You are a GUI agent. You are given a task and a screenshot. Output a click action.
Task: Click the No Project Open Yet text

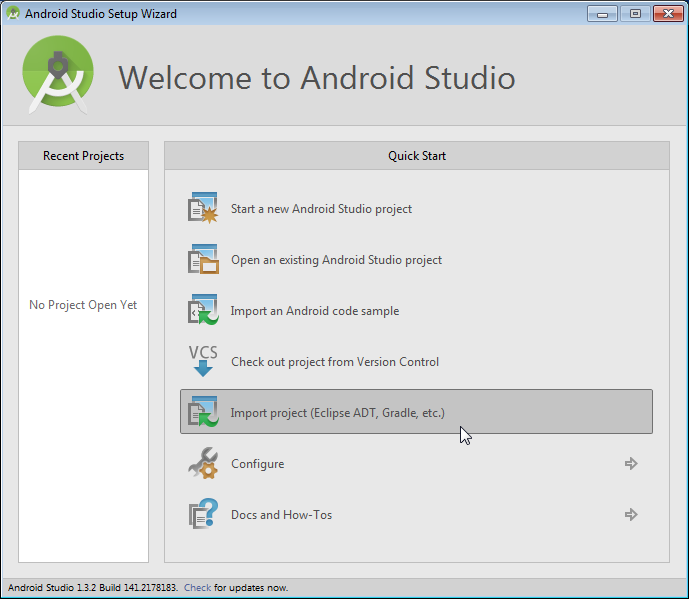[x=83, y=305]
